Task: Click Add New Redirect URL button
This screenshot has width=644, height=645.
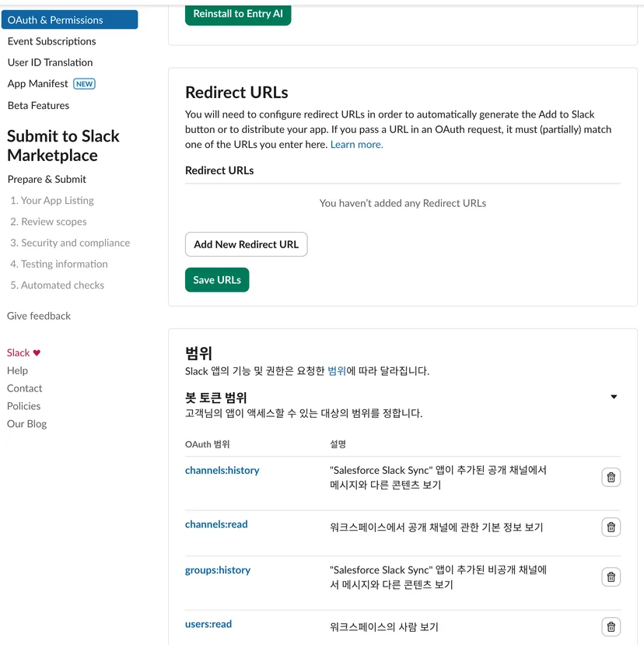Action: [246, 244]
